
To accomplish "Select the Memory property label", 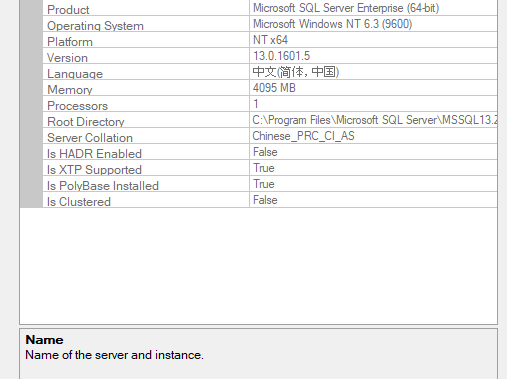I will coord(70,90).
